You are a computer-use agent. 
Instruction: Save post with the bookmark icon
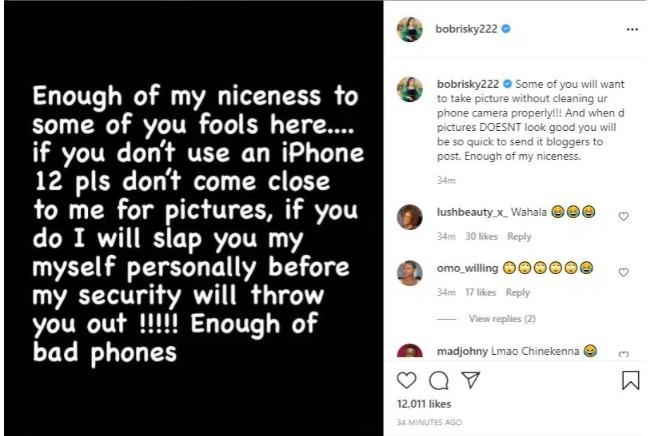pos(631,380)
